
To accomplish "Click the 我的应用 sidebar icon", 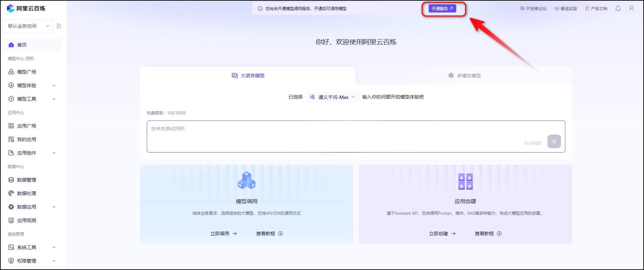I will click(11, 139).
